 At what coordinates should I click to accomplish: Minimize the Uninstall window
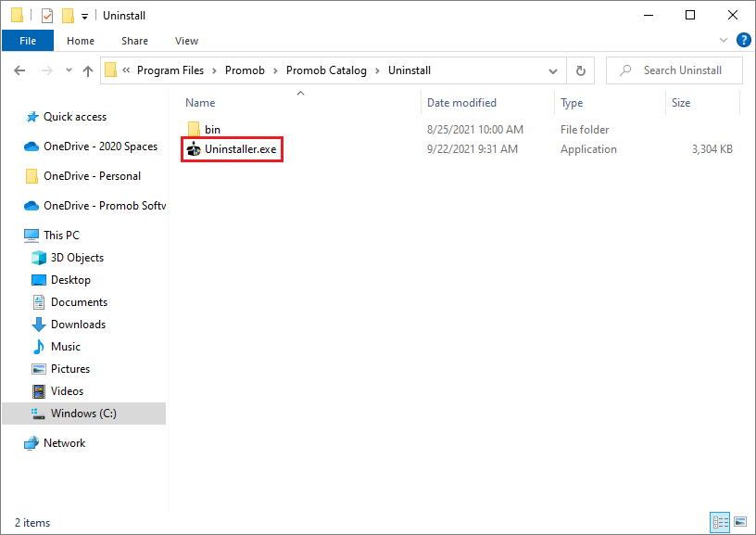click(649, 16)
